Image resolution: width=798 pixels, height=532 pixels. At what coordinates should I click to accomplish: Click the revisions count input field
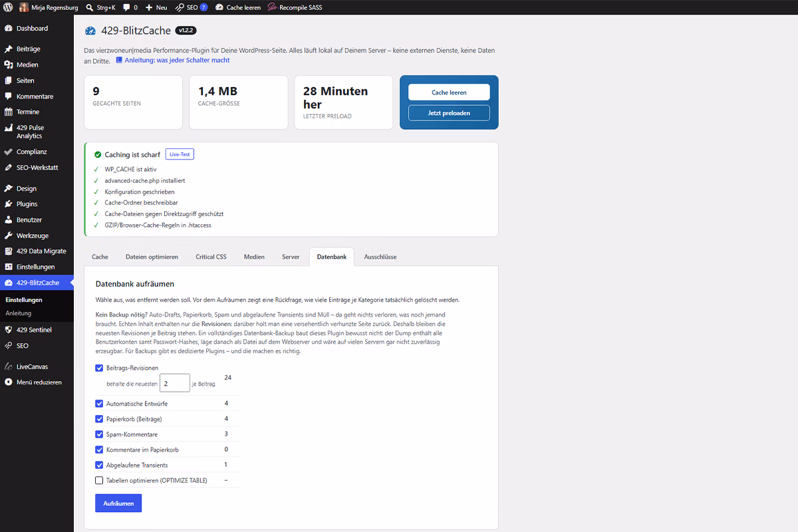coord(175,384)
